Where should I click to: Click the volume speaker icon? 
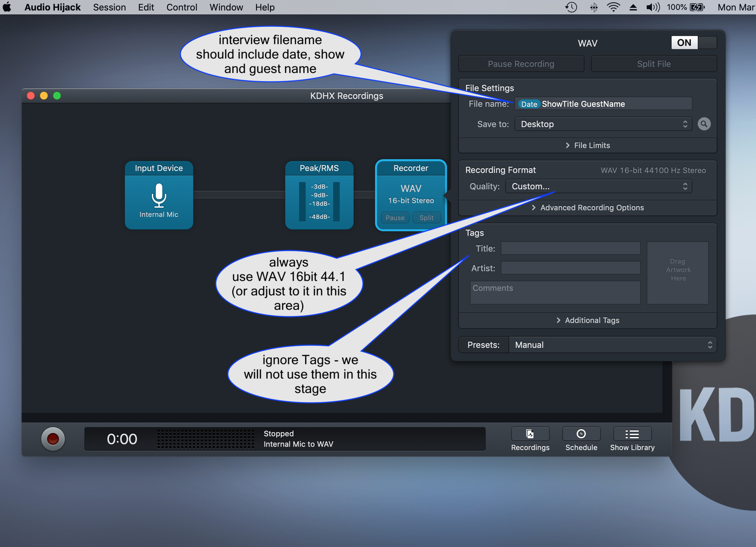click(x=653, y=7)
